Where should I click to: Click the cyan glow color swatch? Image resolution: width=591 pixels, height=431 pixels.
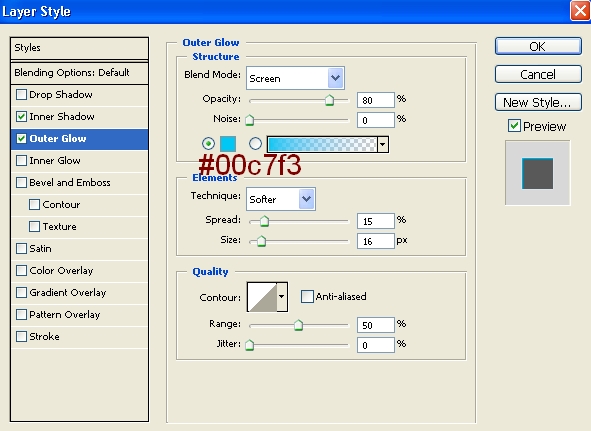pyautogui.click(x=228, y=144)
